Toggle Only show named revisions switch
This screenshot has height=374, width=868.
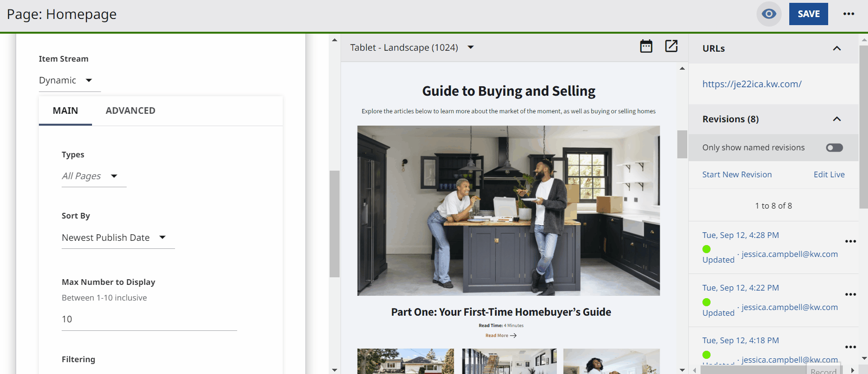tap(834, 147)
